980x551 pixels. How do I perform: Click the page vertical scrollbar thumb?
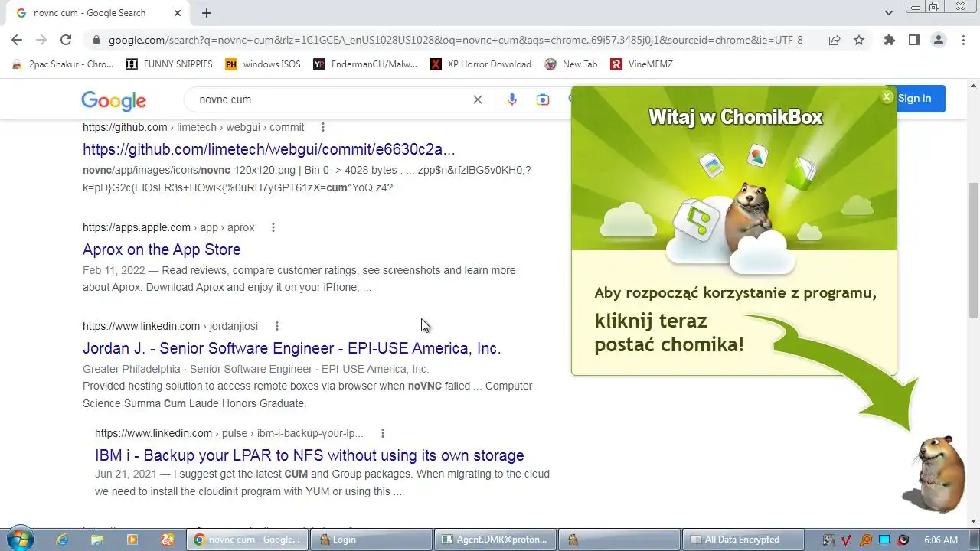(x=973, y=250)
